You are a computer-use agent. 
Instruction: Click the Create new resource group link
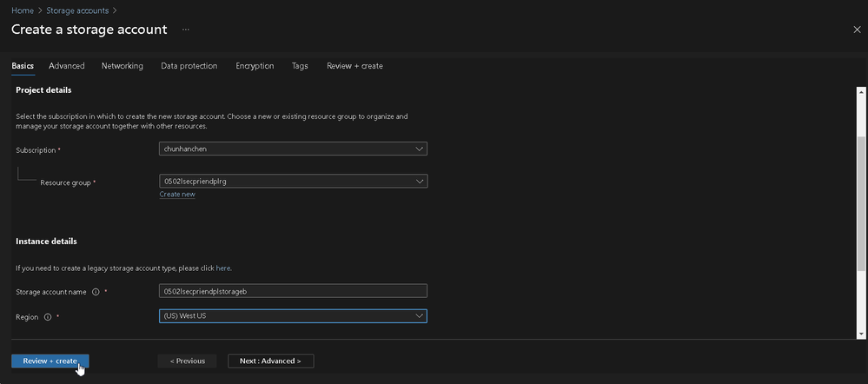[x=177, y=195]
